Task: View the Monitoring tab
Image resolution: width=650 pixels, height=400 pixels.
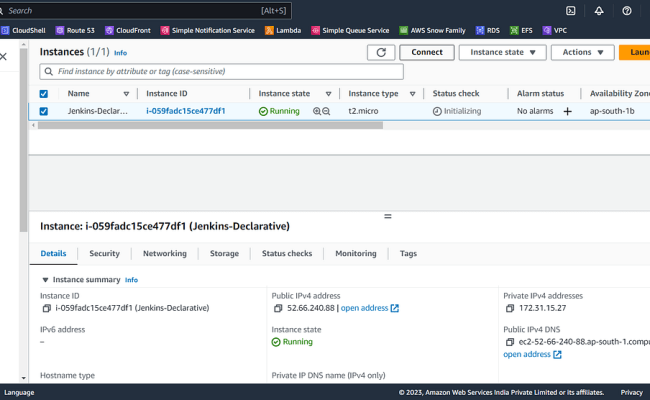Action: click(356, 253)
